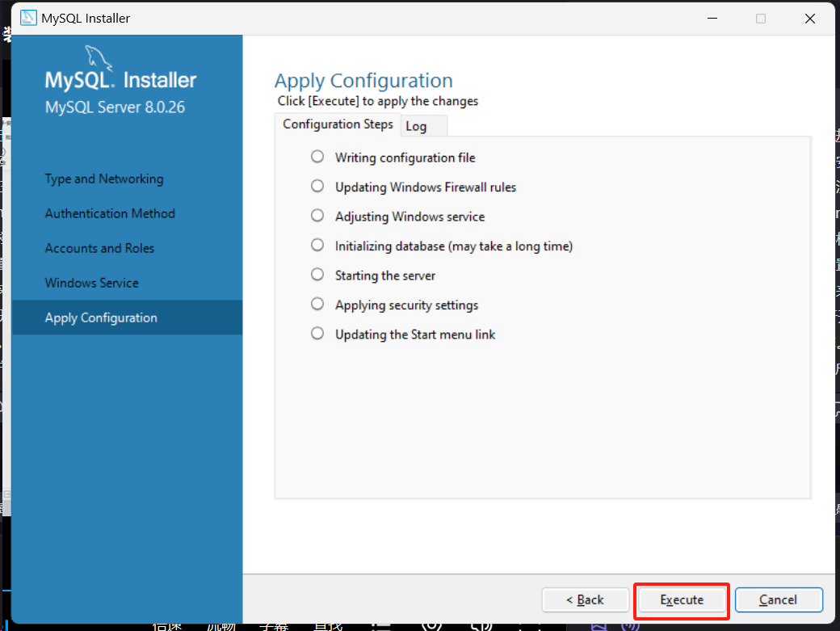This screenshot has height=631, width=840.
Task: Click 'Click [Execute] to apply the changes' text
Action: pyautogui.click(x=378, y=101)
